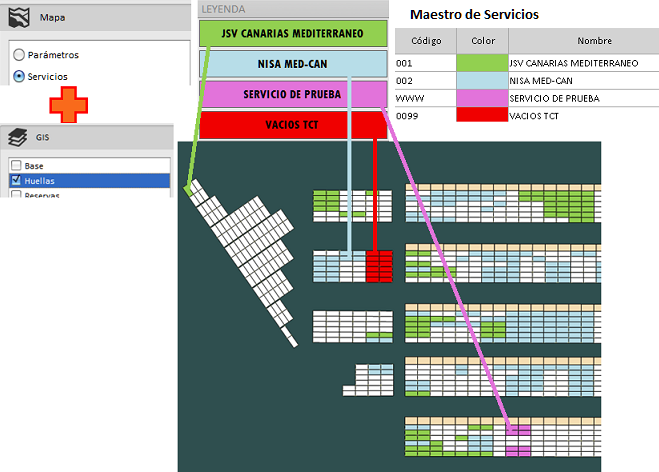Image resolution: width=659 pixels, height=472 pixels.
Task: Click the JSV CANARIAS MEDITERRANEO legend entry
Action: pyautogui.click(x=292, y=33)
